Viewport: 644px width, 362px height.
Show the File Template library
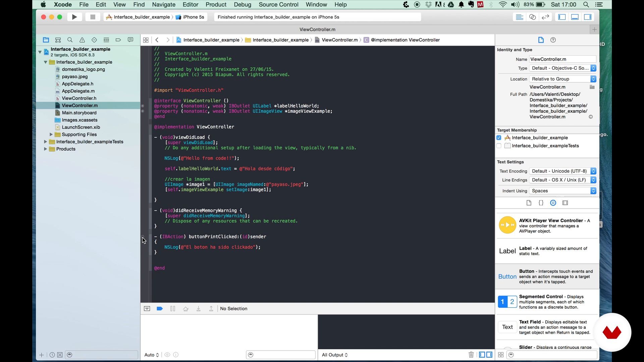529,203
